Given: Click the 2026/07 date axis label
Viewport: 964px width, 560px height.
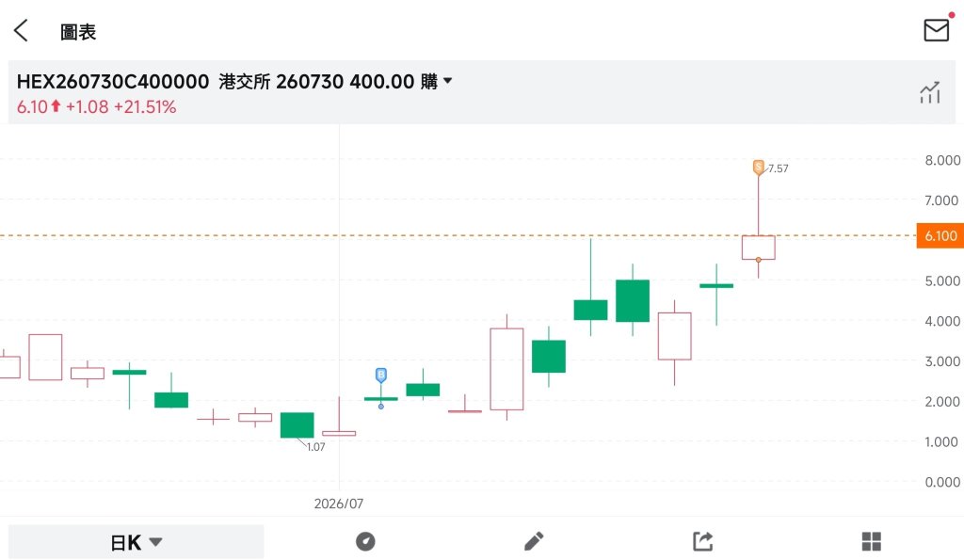Looking at the screenshot, I should point(339,504).
